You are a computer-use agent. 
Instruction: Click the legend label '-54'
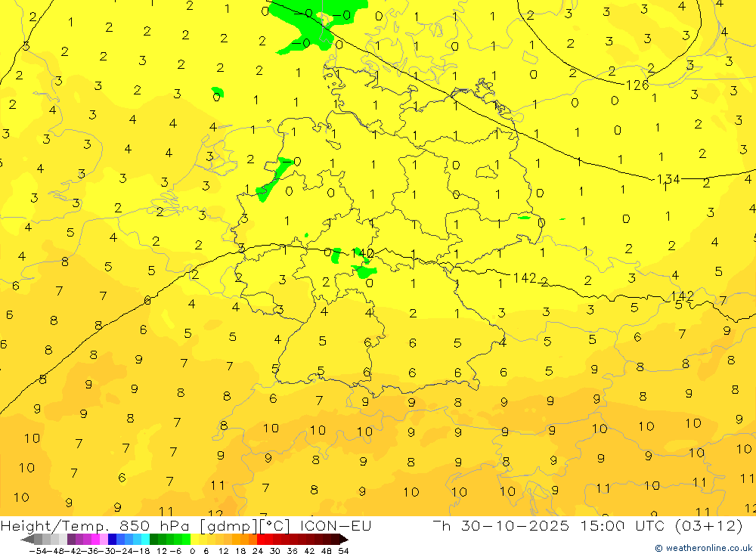pos(38,551)
